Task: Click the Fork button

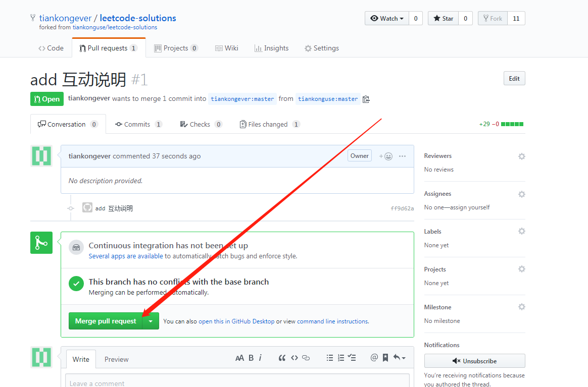Action: tap(493, 18)
